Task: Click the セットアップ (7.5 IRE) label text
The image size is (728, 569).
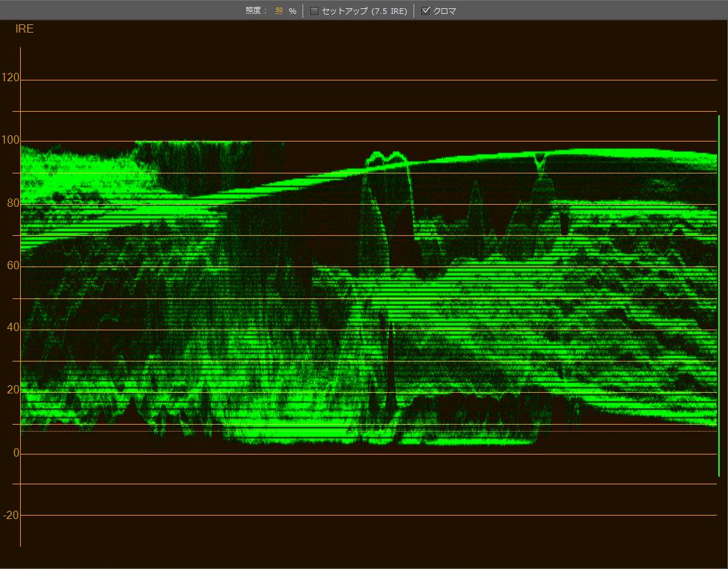Action: [364, 11]
